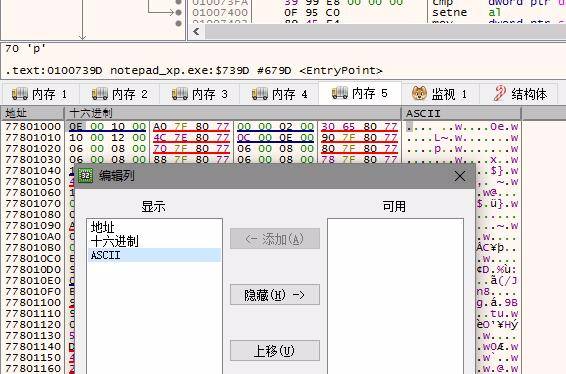Click the 结构体 candy cane icon
566x374 pixels.
click(x=500, y=94)
